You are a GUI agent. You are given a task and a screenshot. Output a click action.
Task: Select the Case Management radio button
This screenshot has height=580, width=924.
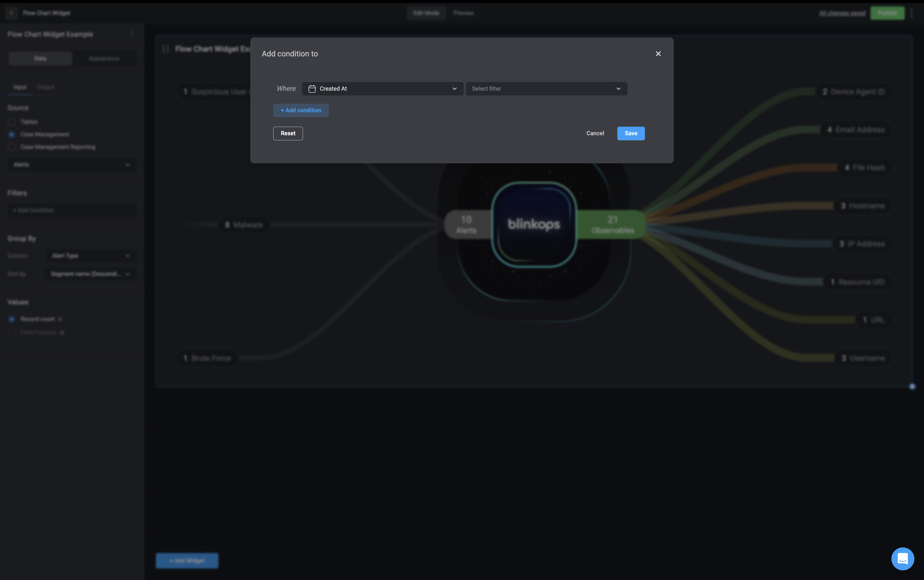click(11, 135)
